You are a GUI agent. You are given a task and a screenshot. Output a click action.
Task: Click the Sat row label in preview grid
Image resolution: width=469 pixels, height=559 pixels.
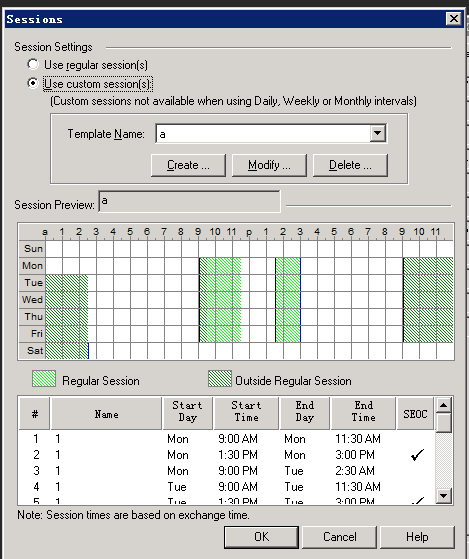click(32, 351)
